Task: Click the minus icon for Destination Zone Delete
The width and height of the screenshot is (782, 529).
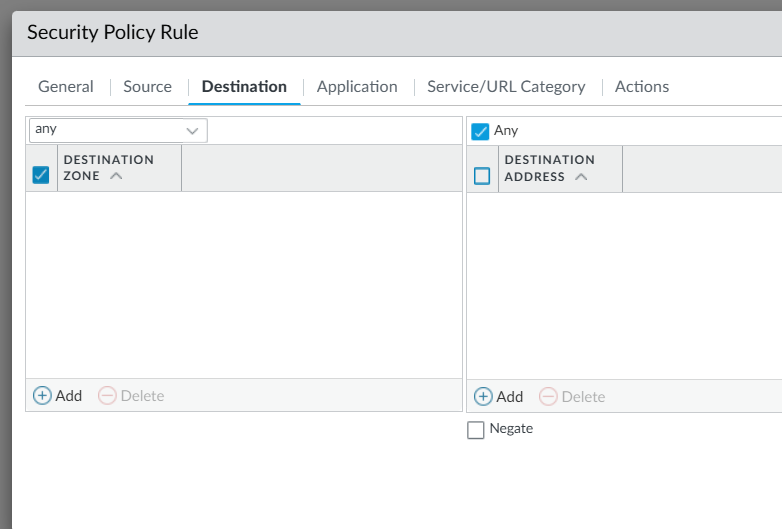Action: click(x=107, y=395)
